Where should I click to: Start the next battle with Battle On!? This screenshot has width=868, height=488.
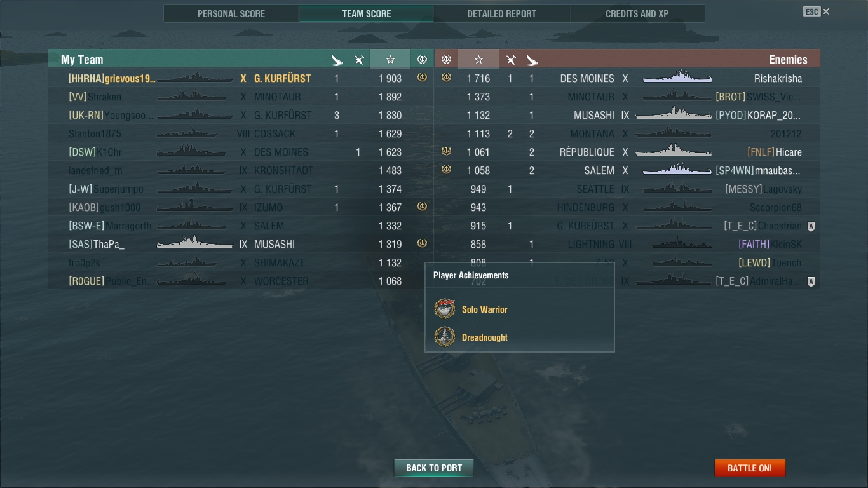(x=750, y=468)
